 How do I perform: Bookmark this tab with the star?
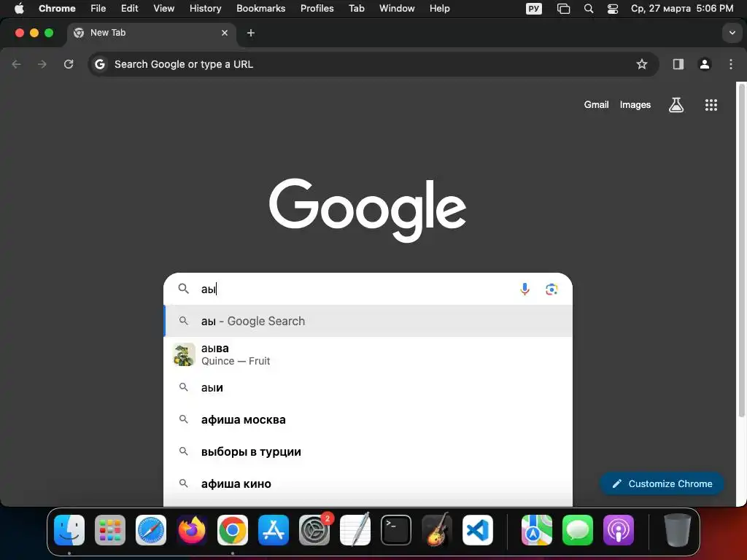point(642,64)
